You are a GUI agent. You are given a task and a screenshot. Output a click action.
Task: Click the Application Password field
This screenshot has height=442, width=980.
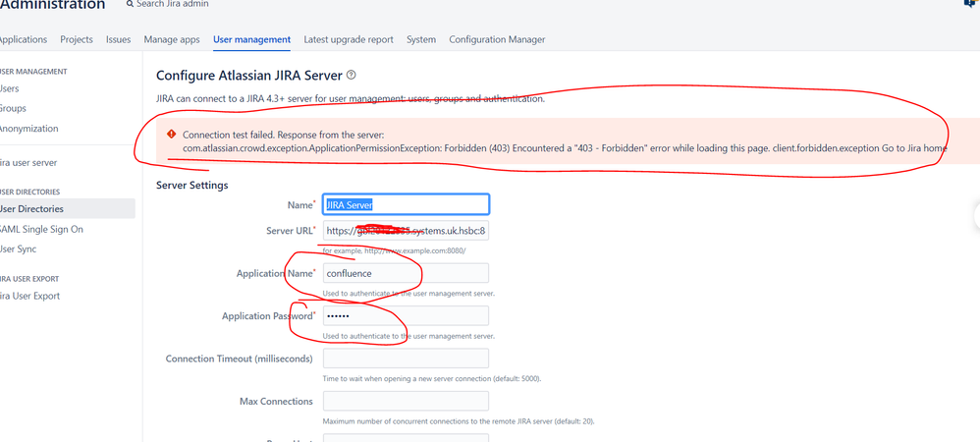pyautogui.click(x=406, y=315)
